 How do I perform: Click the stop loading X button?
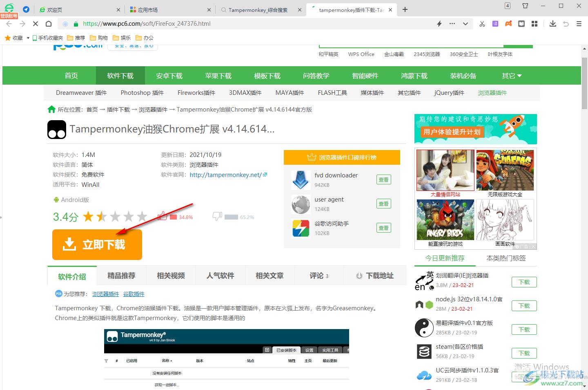click(x=35, y=24)
